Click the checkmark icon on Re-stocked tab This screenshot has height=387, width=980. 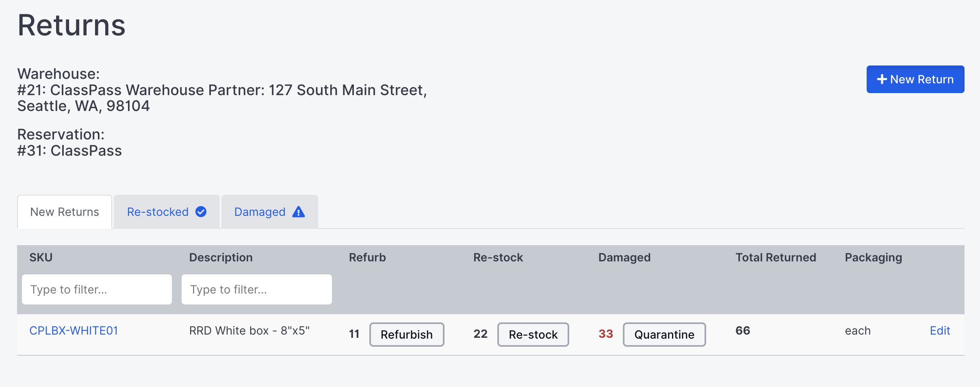pyautogui.click(x=201, y=212)
